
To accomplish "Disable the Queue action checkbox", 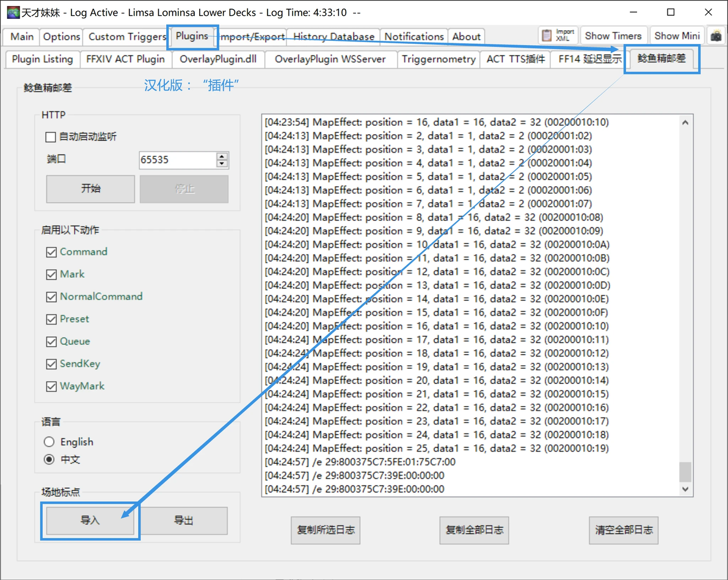I will point(51,341).
